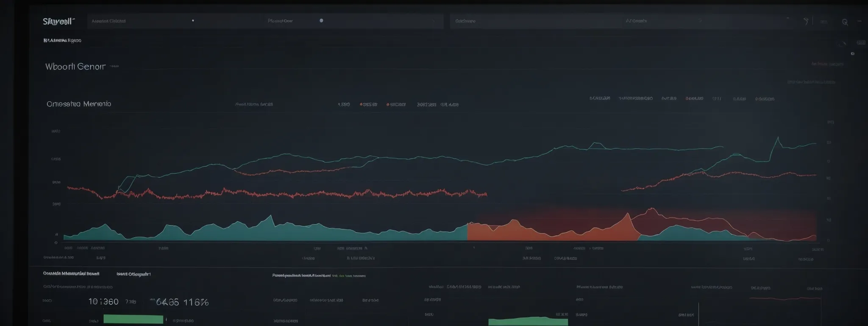Screen dimensions: 868x326
Task: Switch to the second tab under the chart
Action: 134,274
